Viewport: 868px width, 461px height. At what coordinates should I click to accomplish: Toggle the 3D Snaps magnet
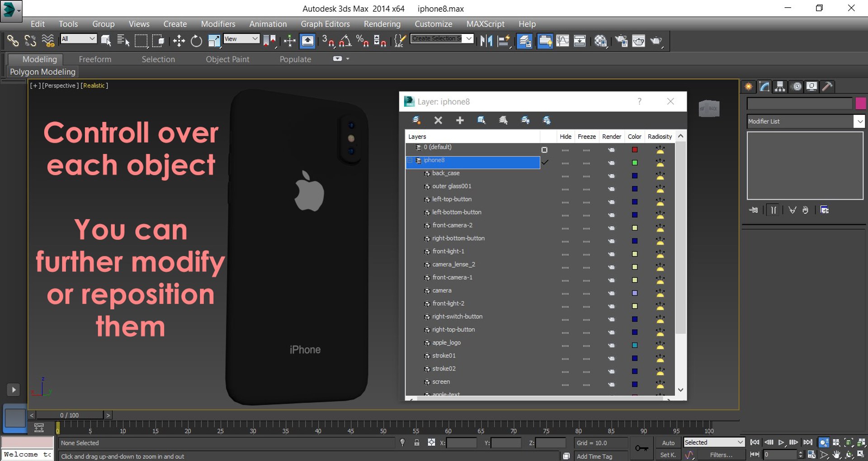(x=328, y=41)
